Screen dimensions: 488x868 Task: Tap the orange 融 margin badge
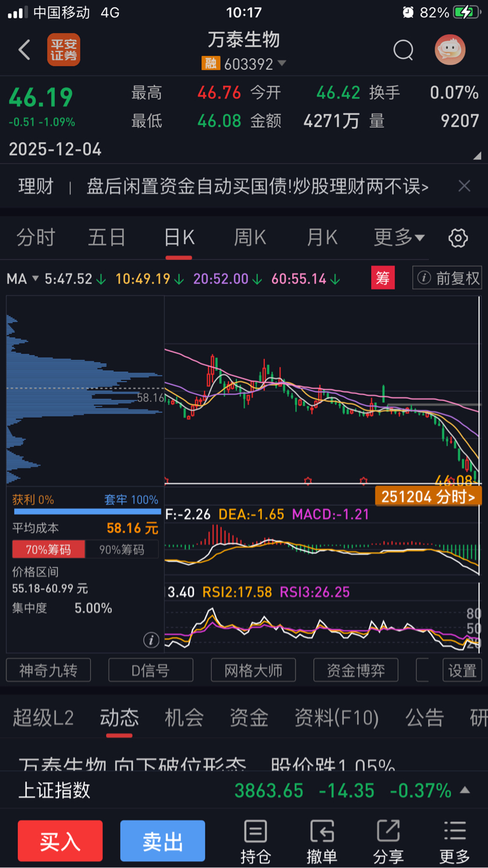click(210, 64)
